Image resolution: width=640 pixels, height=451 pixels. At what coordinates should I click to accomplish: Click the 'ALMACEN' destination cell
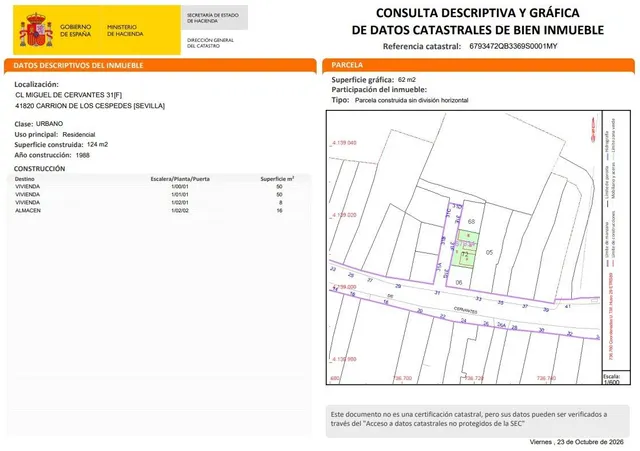[x=28, y=211]
